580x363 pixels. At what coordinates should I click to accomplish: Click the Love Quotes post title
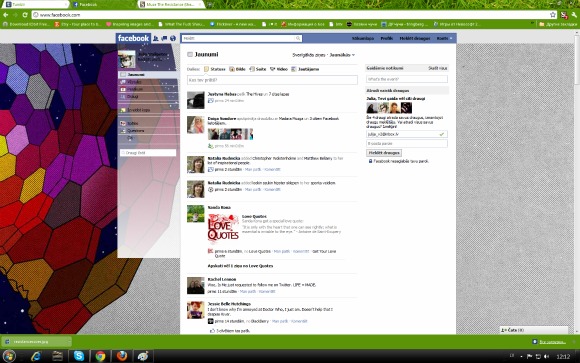[x=254, y=216]
